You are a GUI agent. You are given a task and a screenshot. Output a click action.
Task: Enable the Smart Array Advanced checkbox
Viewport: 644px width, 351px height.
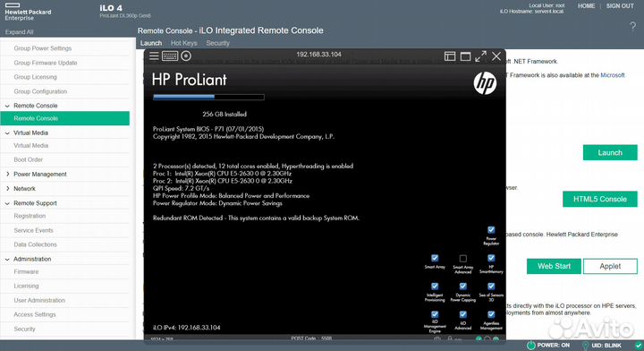click(463, 258)
